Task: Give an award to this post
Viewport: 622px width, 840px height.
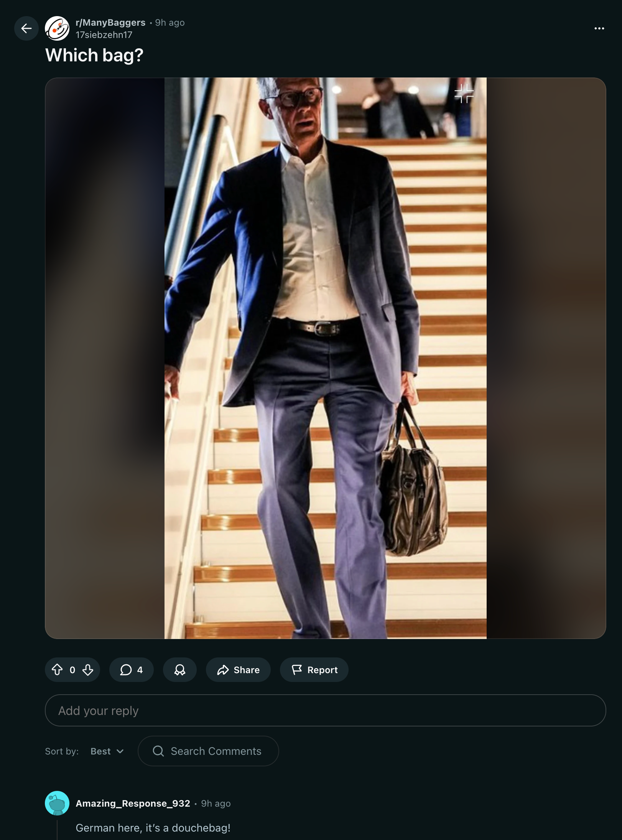Action: (180, 670)
